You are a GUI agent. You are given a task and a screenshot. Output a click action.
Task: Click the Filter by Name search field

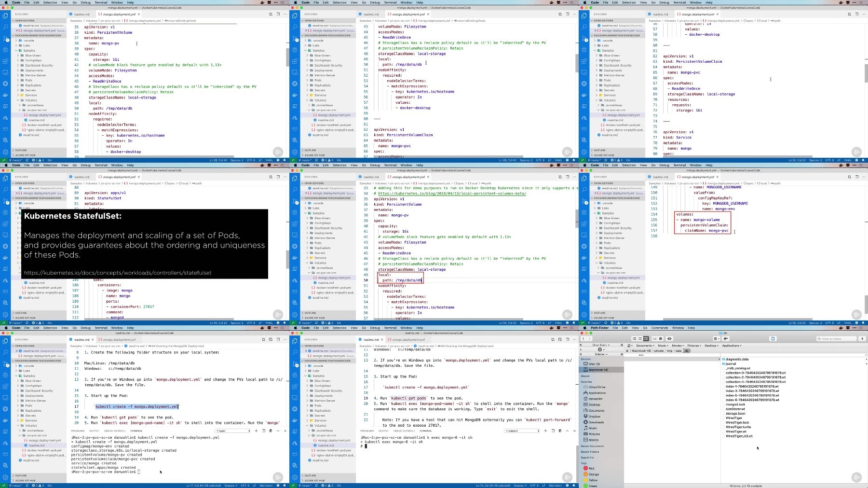click(x=837, y=339)
